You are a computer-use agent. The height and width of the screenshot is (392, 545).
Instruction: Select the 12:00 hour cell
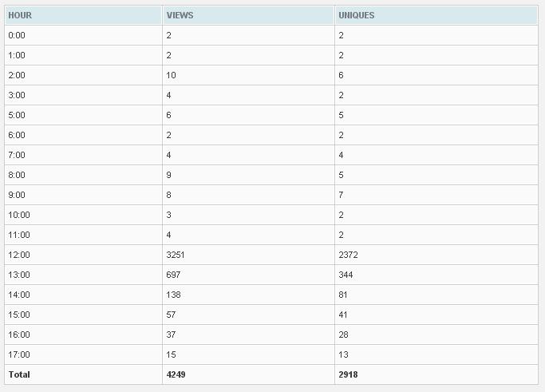click(18, 255)
